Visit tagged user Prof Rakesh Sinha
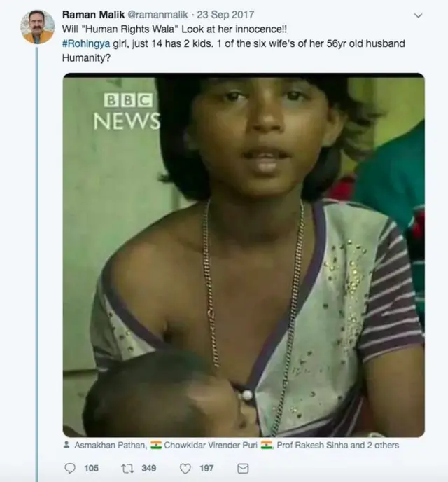The height and width of the screenshot is (482, 448). tap(316, 445)
